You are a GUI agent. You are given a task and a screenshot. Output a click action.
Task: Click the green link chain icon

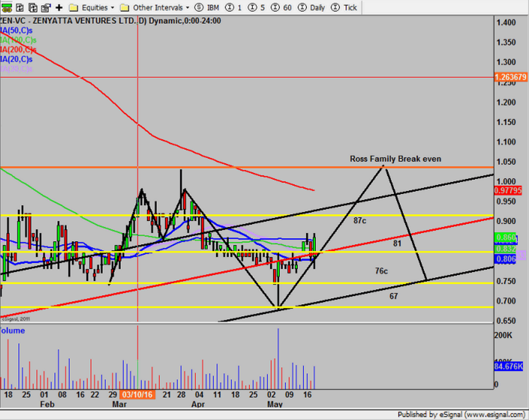point(6,8)
